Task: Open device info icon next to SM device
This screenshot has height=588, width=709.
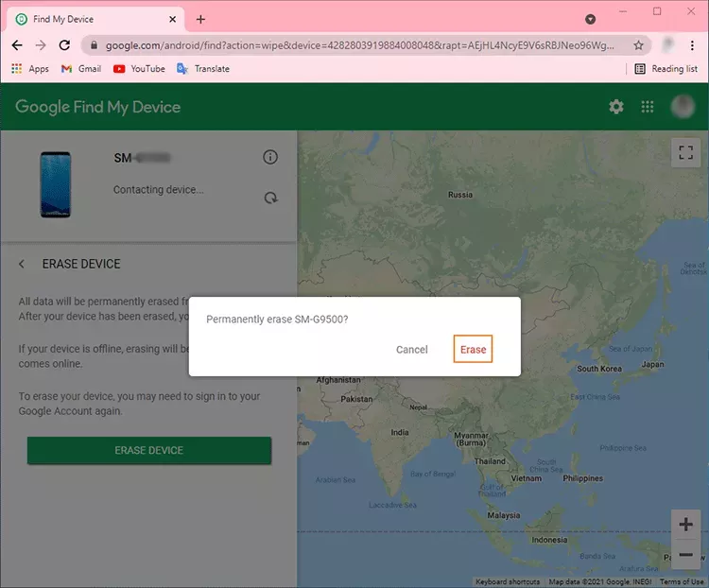Action: coord(270,158)
